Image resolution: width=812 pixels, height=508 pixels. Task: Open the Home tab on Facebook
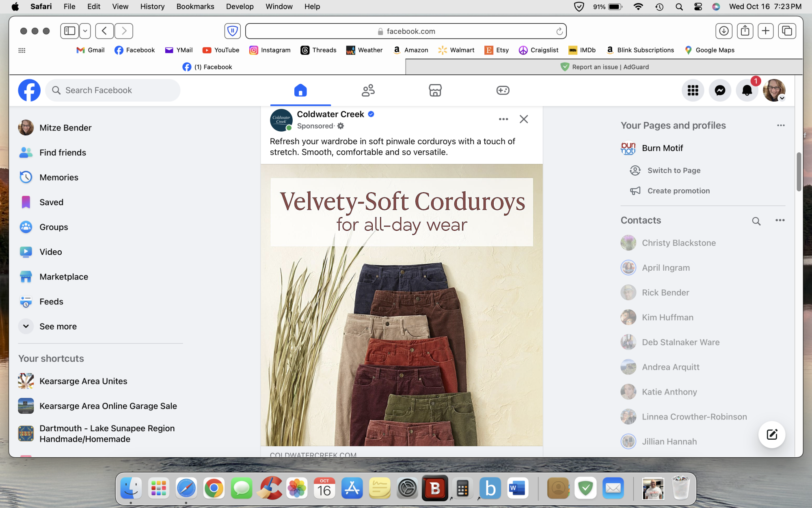tap(300, 90)
